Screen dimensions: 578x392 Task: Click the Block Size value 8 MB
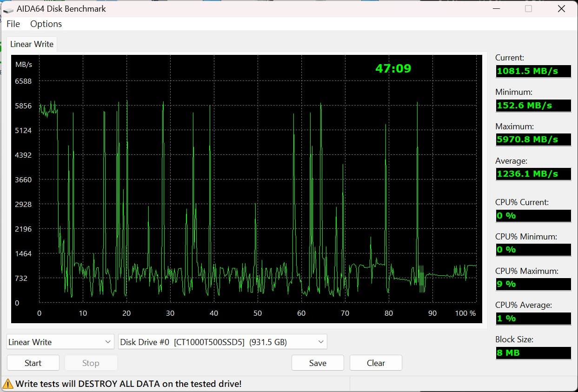[533, 353]
